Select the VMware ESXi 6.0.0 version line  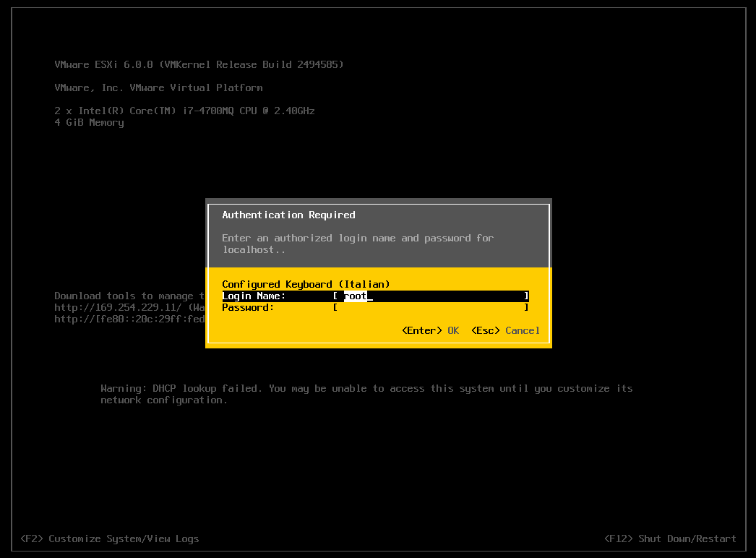(199, 64)
